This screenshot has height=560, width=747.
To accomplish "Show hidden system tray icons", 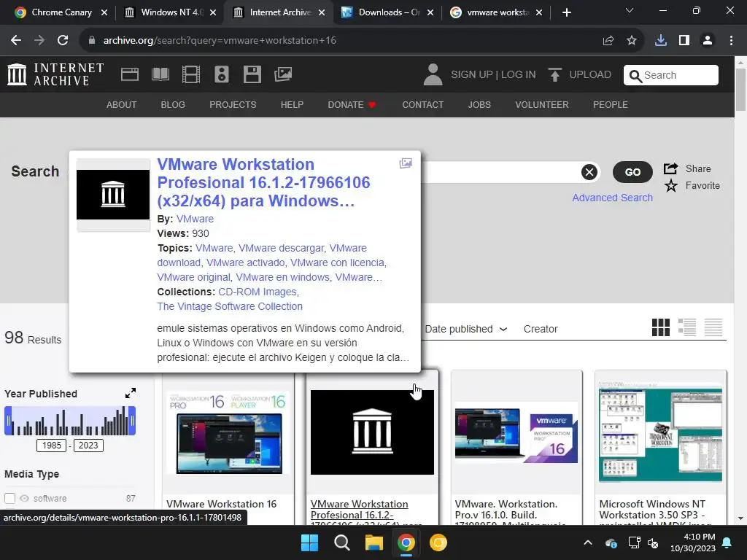I will coord(588,542).
